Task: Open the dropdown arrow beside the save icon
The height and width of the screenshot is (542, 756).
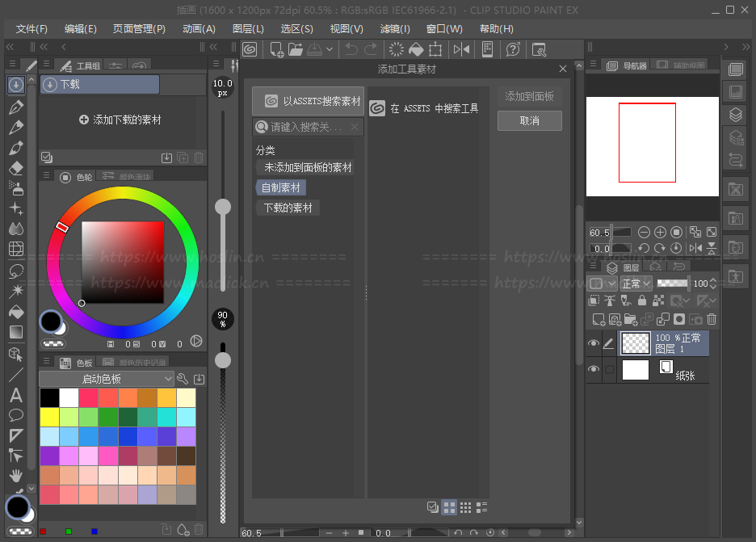Action: 330,49
